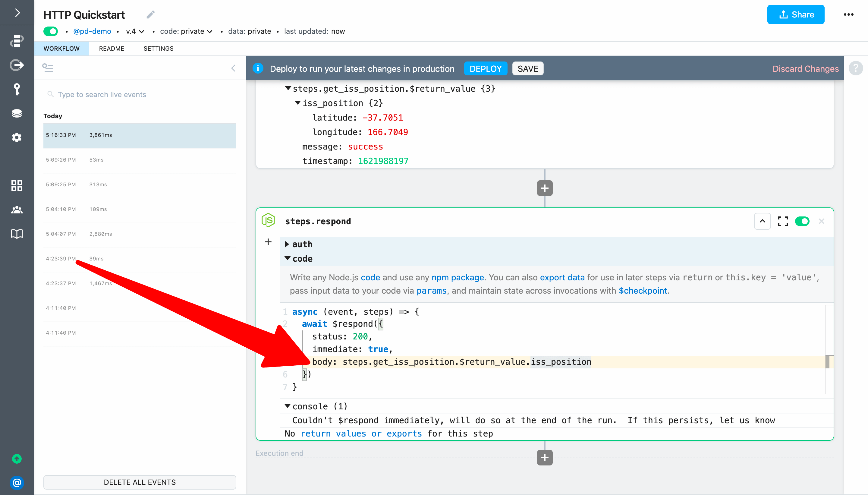Switch to the README tab
This screenshot has width=868, height=495.
(112, 49)
